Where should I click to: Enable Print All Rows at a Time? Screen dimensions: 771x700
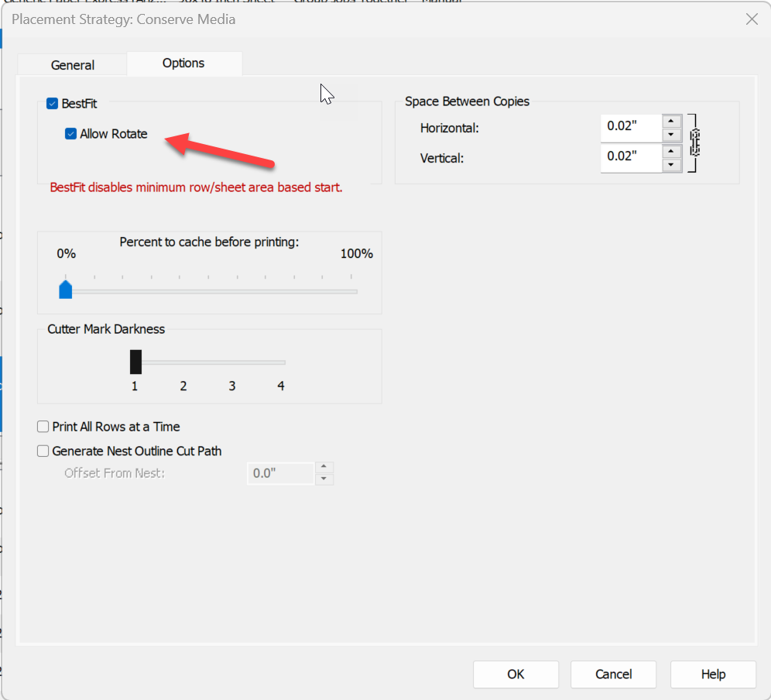pyautogui.click(x=43, y=427)
